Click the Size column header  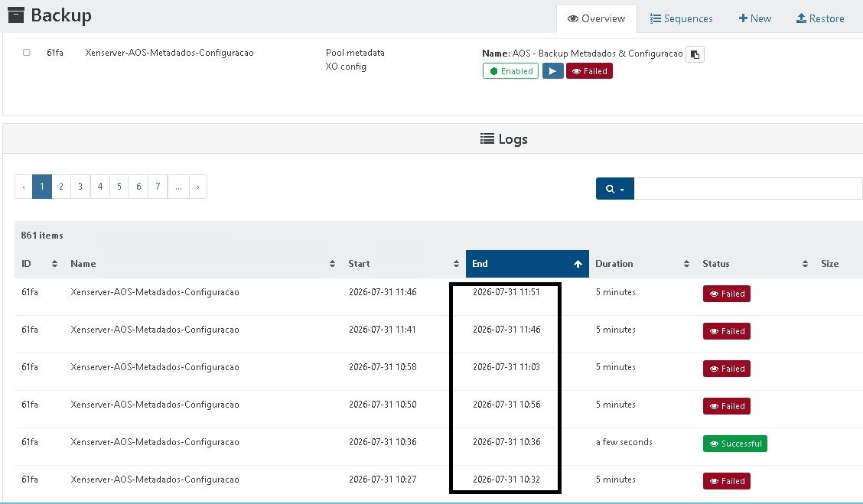[829, 264]
